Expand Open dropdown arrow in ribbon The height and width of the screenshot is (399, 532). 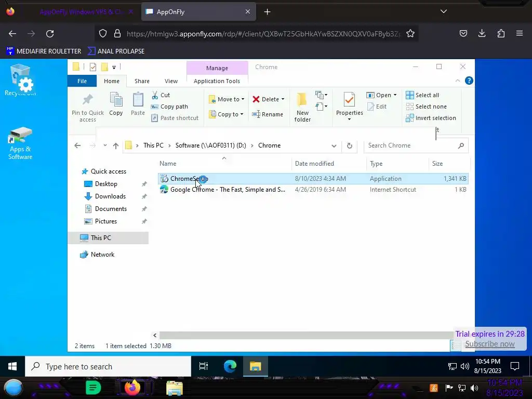[395, 96]
